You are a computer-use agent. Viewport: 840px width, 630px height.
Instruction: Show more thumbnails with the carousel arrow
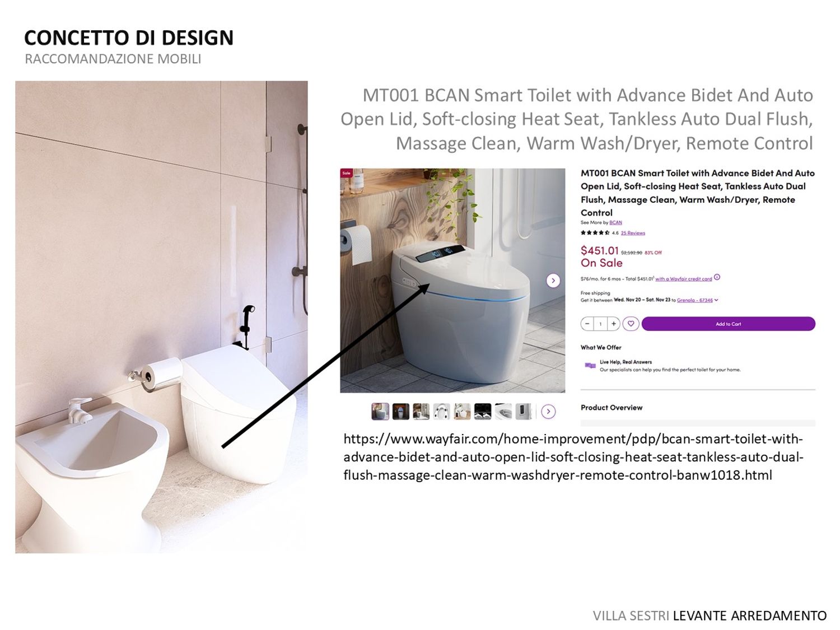coord(549,412)
